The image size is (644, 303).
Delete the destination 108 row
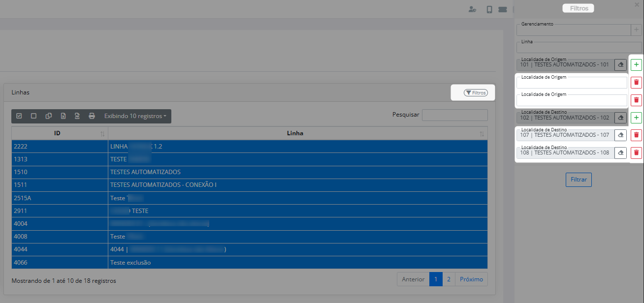tap(636, 152)
